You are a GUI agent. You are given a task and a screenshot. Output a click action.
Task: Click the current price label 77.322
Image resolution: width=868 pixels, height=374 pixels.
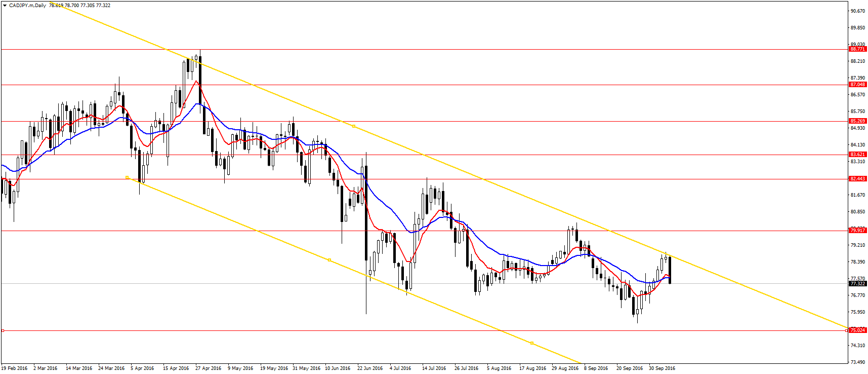(858, 284)
